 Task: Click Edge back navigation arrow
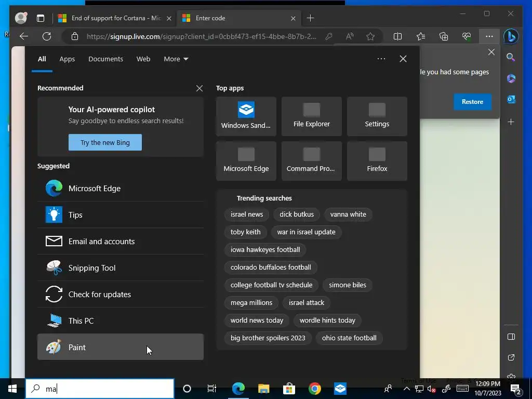(24, 36)
